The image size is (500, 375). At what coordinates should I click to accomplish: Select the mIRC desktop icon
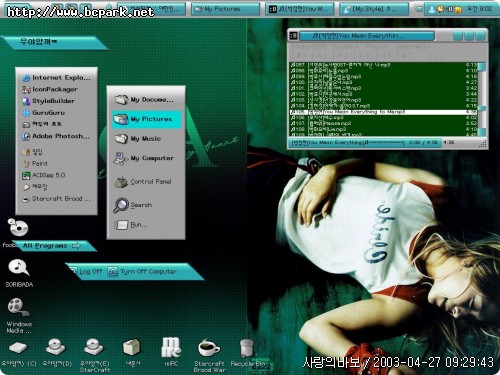[171, 352]
